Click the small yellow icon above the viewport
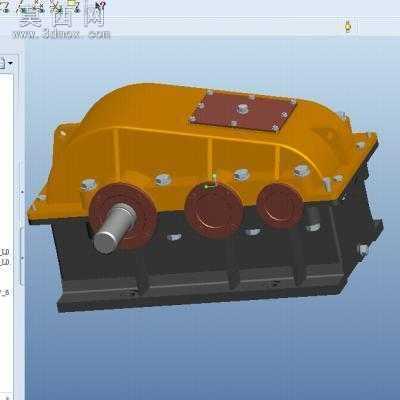Viewport: 400px width, 400px height. click(x=348, y=27)
